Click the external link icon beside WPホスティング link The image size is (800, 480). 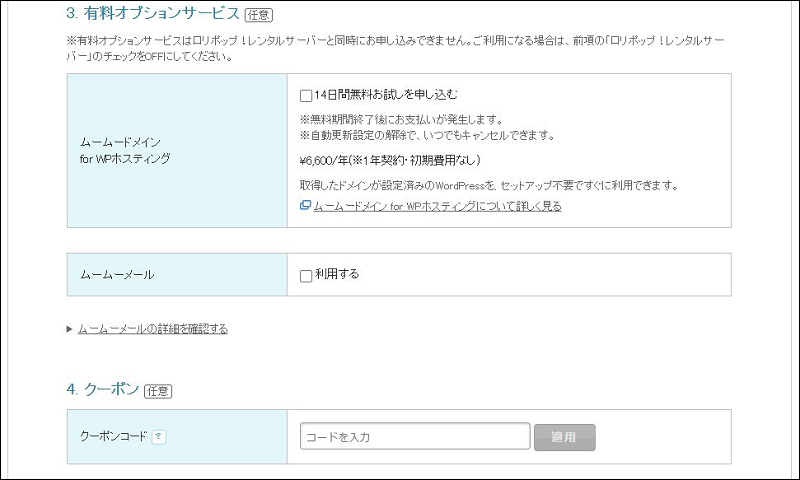[x=305, y=206]
